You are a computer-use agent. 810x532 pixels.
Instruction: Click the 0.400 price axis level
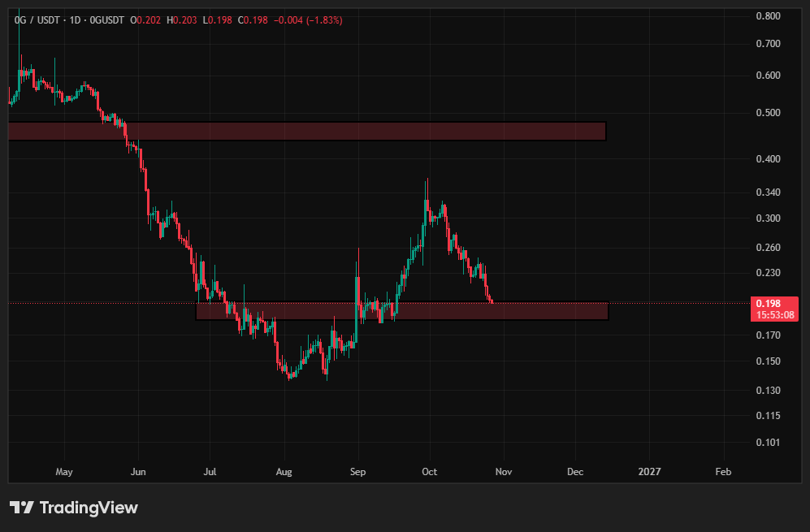tap(768, 159)
